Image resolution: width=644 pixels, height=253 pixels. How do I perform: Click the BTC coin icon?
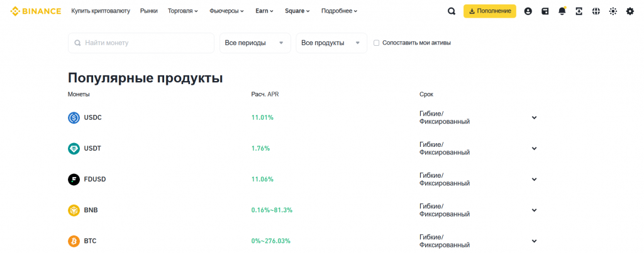(74, 241)
